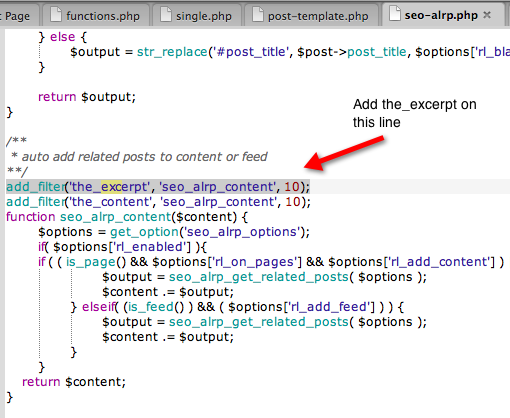The height and width of the screenshot is (418, 510).
Task: Click $post->post_title property
Action: click(352, 52)
